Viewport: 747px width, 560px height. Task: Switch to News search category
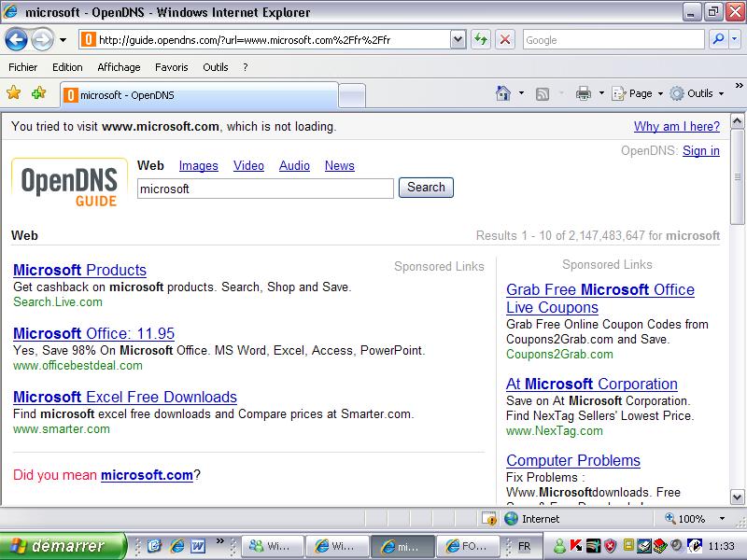339,166
